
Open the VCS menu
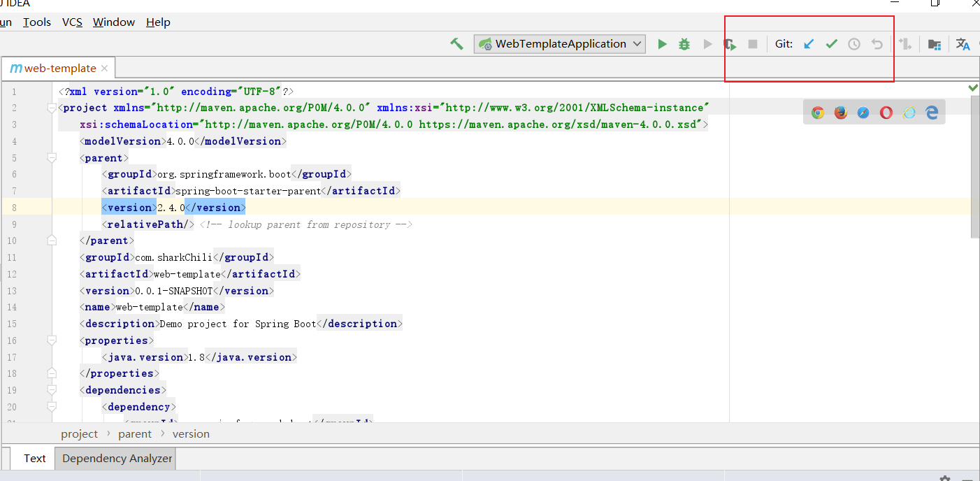72,22
